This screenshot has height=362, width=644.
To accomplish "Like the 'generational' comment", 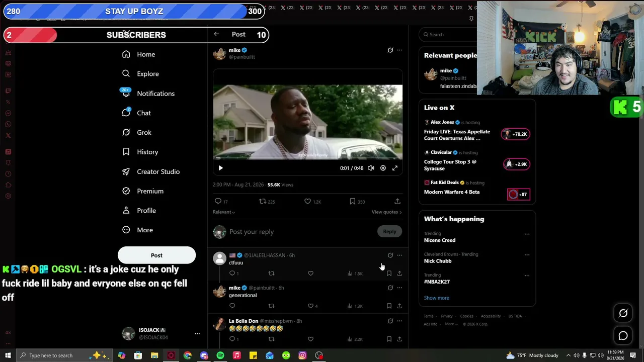I will click(310, 306).
